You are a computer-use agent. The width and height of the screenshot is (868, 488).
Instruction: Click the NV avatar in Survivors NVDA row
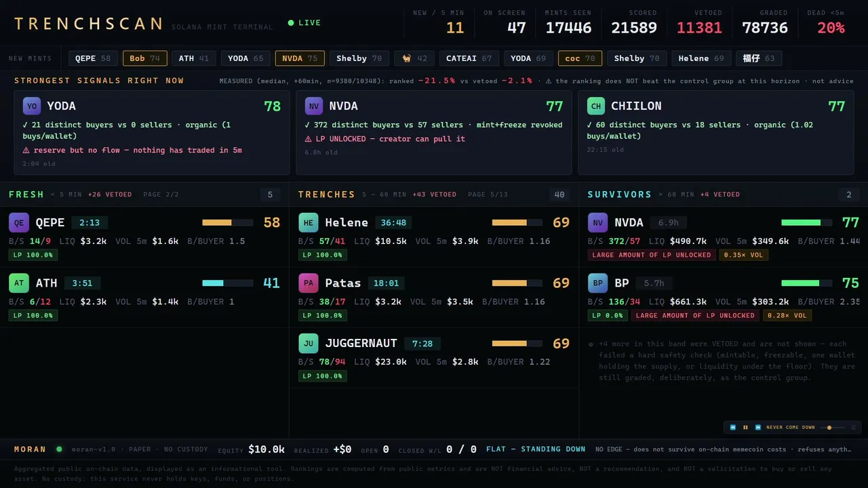pos(598,223)
